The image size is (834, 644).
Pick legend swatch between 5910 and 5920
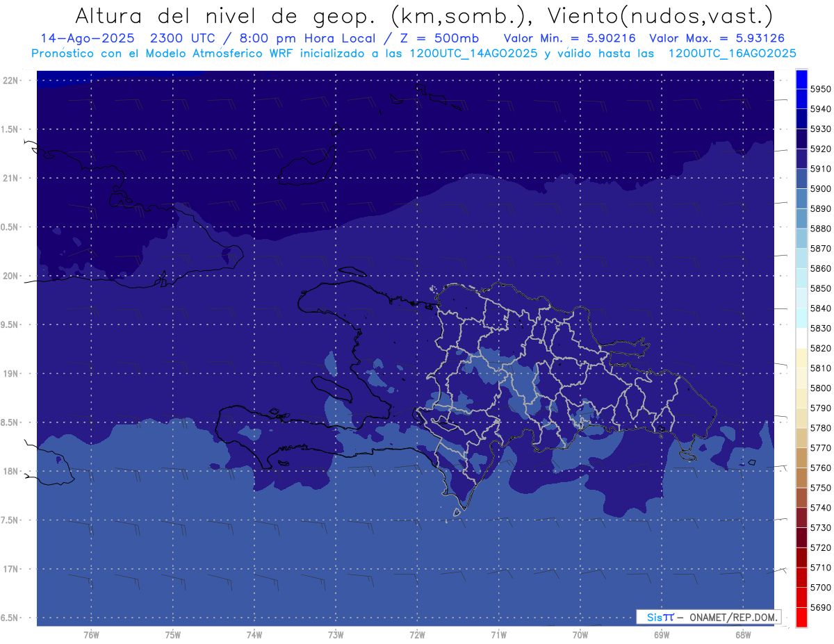pos(801,159)
